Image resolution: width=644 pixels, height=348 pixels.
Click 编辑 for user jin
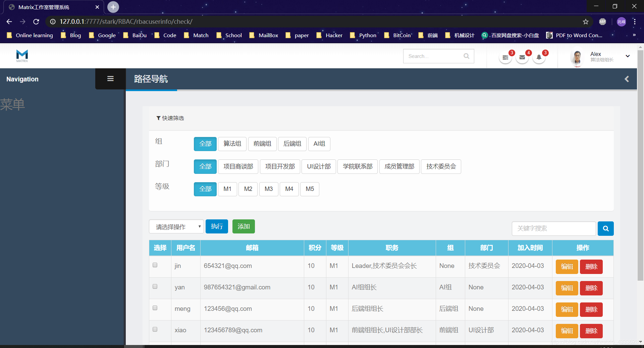coord(567,267)
